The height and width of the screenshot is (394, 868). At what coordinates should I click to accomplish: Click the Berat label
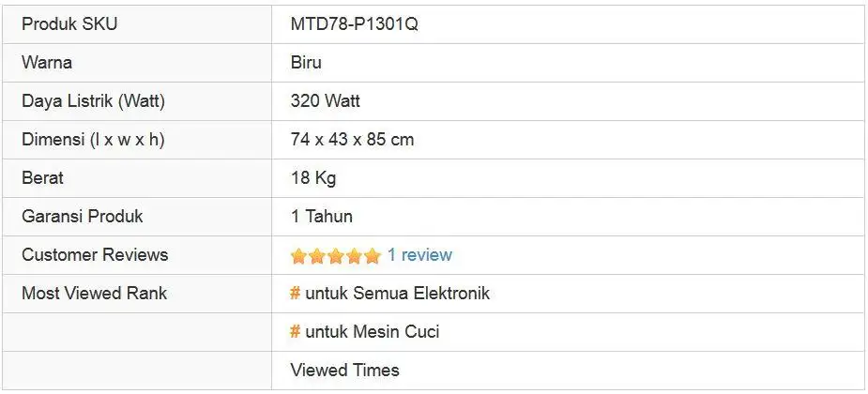(x=42, y=178)
